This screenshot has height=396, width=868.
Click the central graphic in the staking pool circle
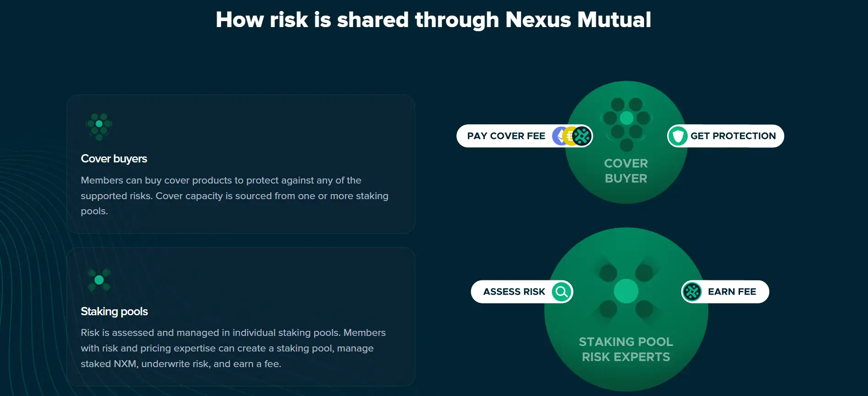626,291
